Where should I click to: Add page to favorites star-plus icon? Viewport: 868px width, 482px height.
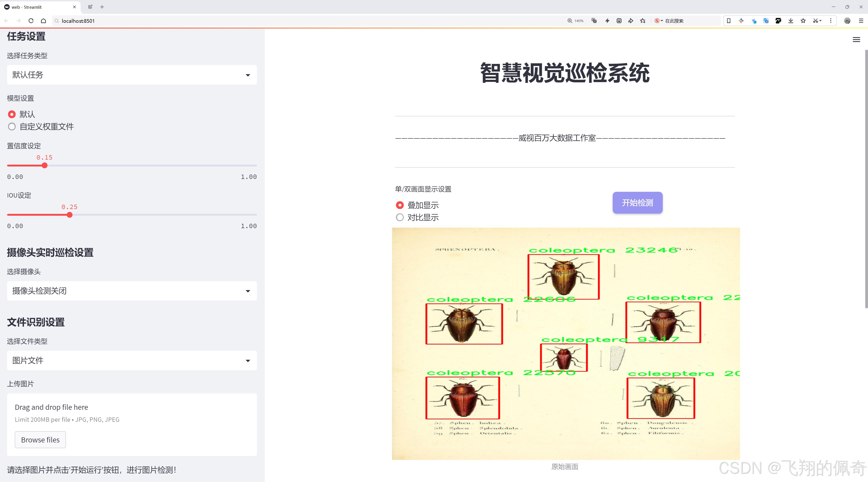[x=643, y=21]
